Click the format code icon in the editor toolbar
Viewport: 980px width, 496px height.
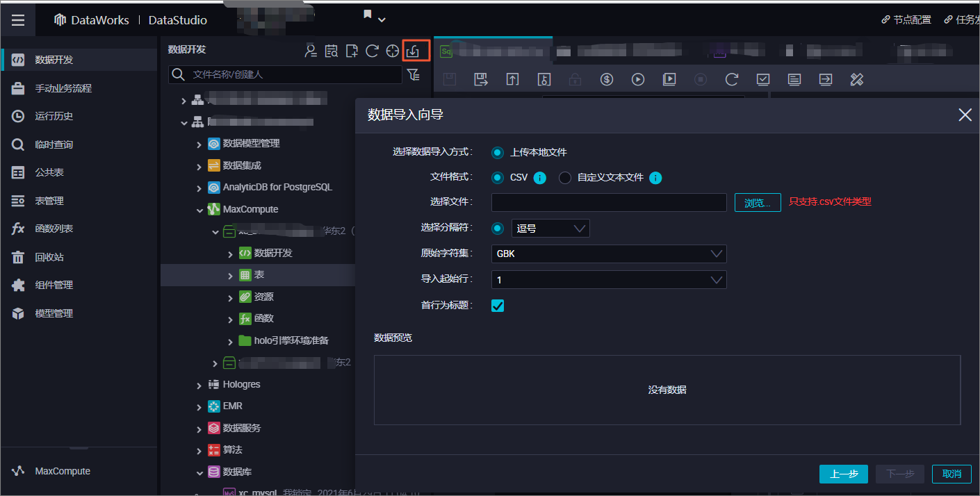794,79
